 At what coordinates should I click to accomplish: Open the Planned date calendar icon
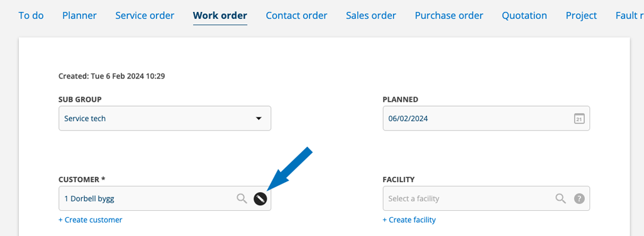point(579,119)
